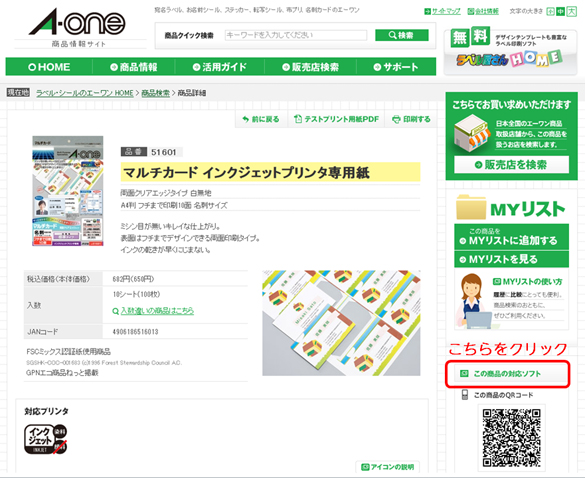Click the product number 51601
Image resolution: width=585 pixels, height=478 pixels.
point(163,152)
